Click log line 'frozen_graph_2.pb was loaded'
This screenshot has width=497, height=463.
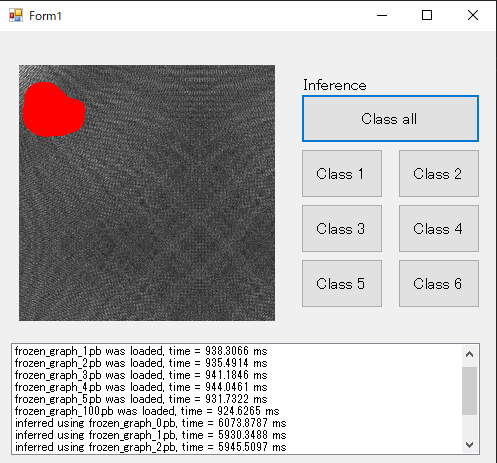point(141,363)
